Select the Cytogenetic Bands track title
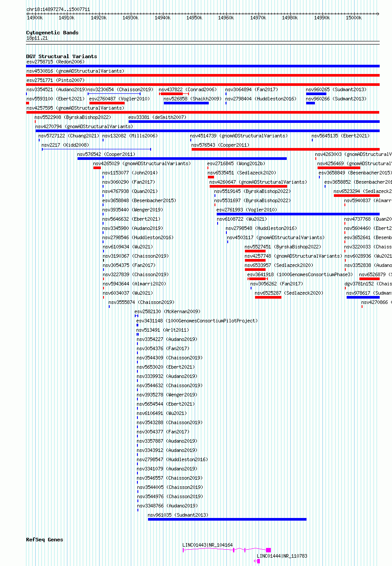 click(x=52, y=33)
